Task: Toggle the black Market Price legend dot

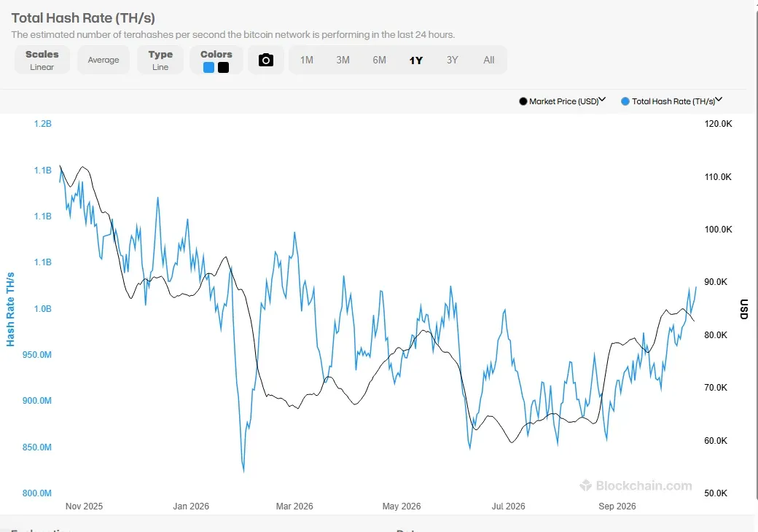Action: click(x=523, y=101)
